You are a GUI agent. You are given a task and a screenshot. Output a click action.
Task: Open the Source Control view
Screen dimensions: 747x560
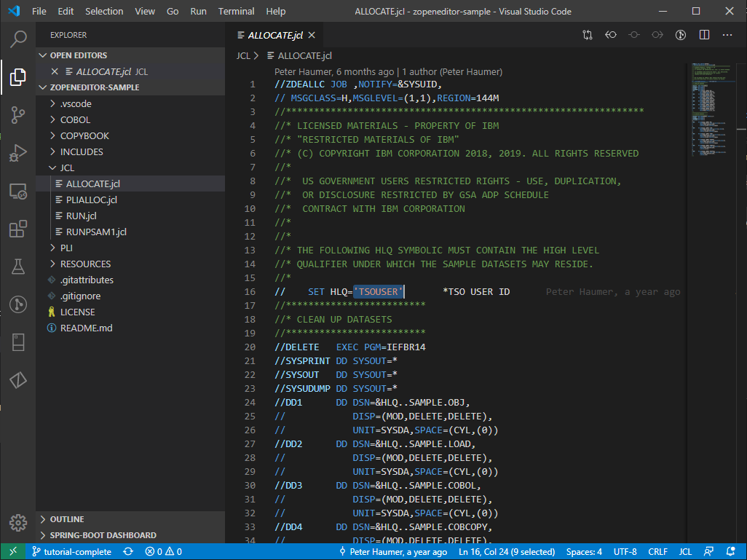[x=18, y=115]
